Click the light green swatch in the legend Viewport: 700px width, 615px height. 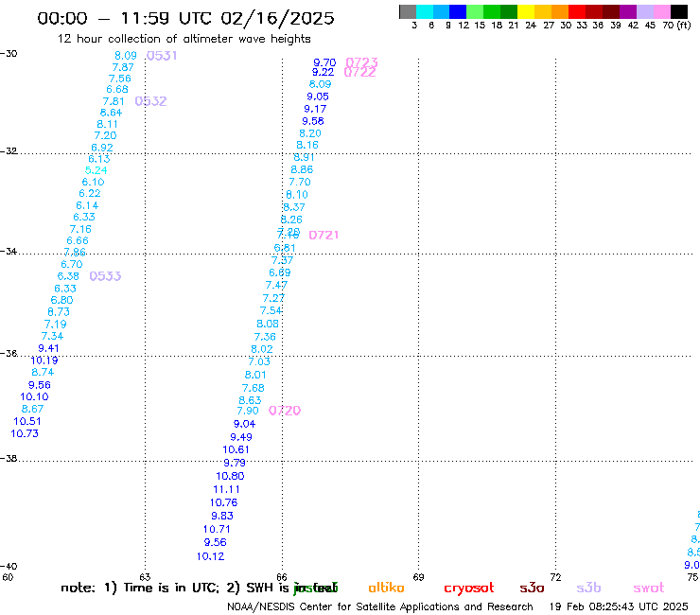pyautogui.click(x=475, y=11)
